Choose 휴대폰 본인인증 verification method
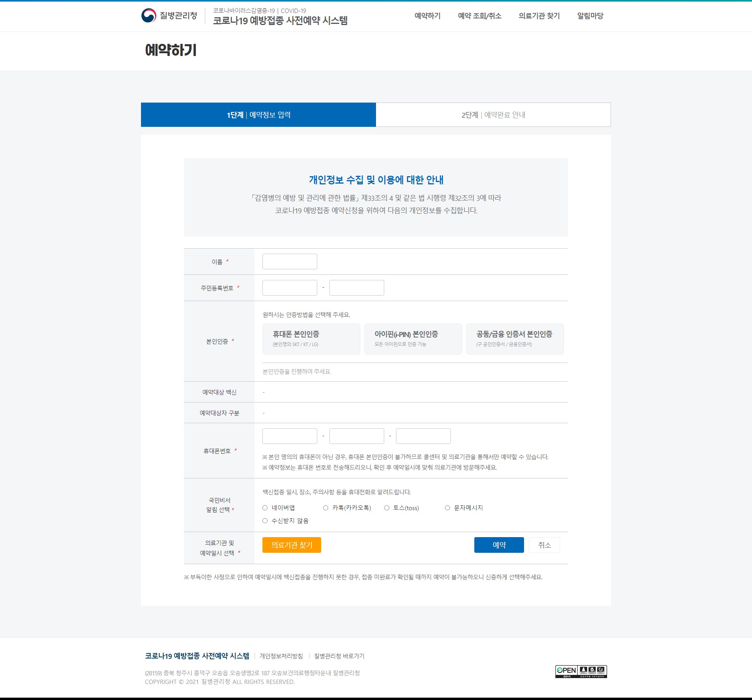Screen dimensions: 752x700 click(x=311, y=339)
